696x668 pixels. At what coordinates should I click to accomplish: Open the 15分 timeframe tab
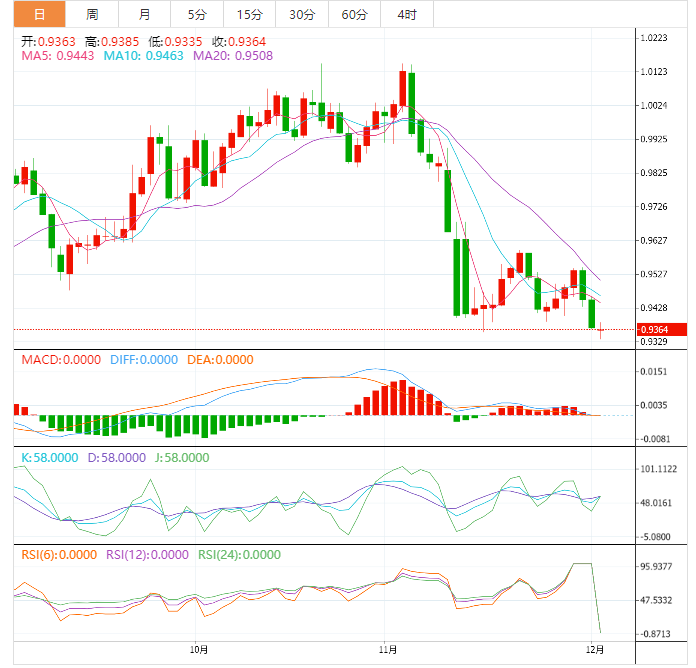[x=249, y=15]
